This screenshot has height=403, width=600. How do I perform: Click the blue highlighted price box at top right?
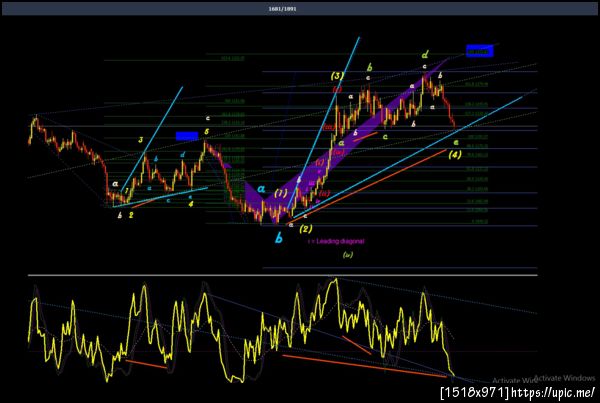(479, 51)
